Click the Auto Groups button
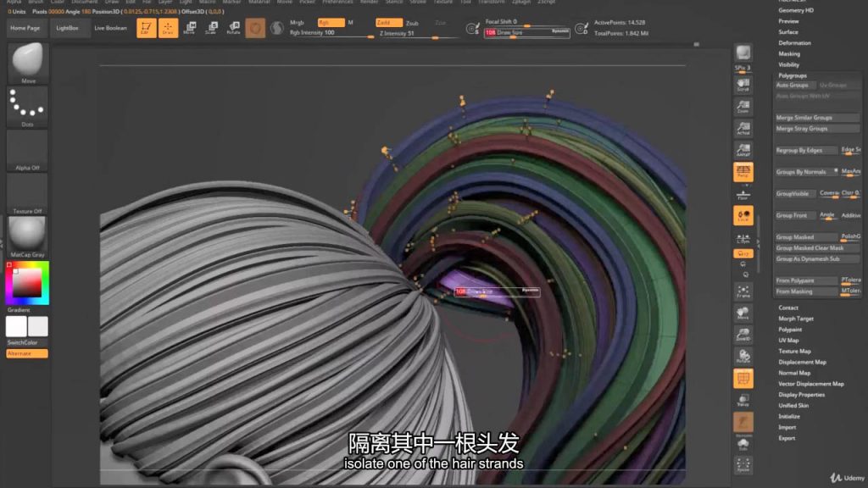The image size is (868, 488). (795, 86)
